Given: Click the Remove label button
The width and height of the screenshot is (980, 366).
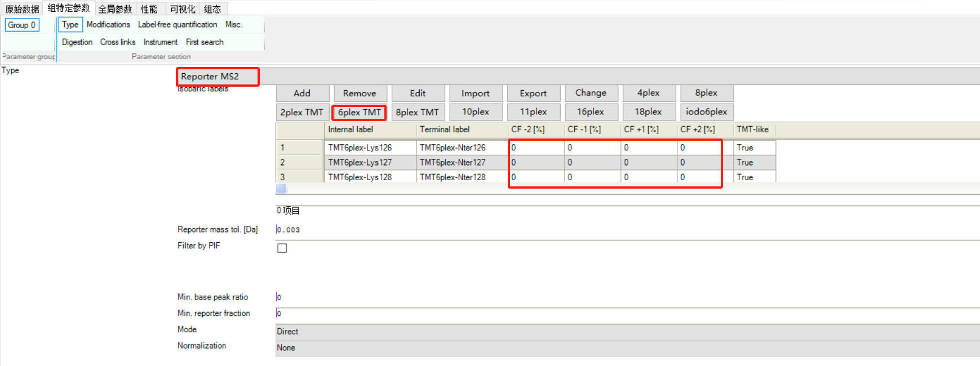Looking at the screenshot, I should [360, 93].
